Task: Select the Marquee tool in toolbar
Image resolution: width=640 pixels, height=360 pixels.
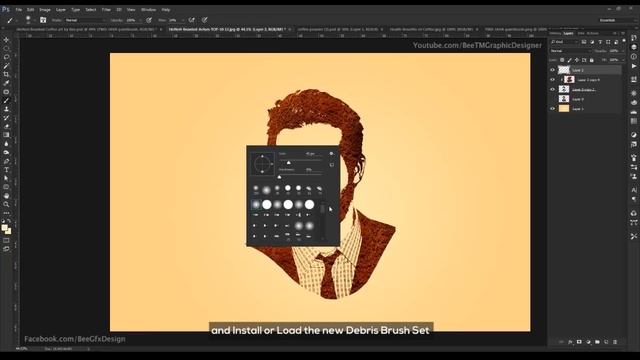Action: coord(7,49)
